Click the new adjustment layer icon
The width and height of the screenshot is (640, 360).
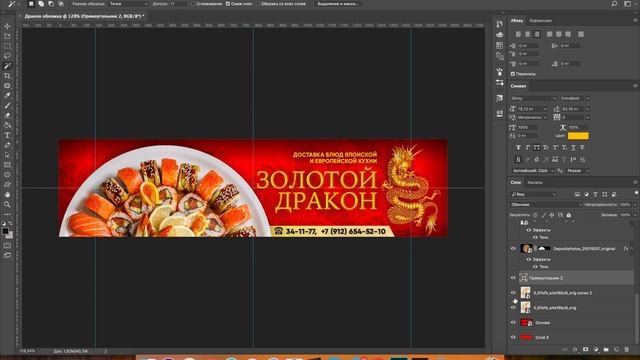596,349
